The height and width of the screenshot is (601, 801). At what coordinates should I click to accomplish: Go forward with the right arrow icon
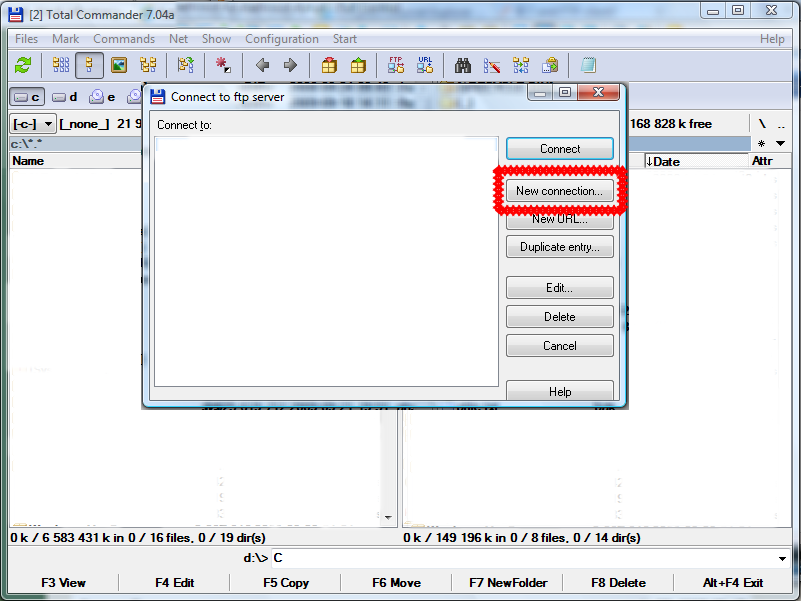pyautogui.click(x=290, y=65)
